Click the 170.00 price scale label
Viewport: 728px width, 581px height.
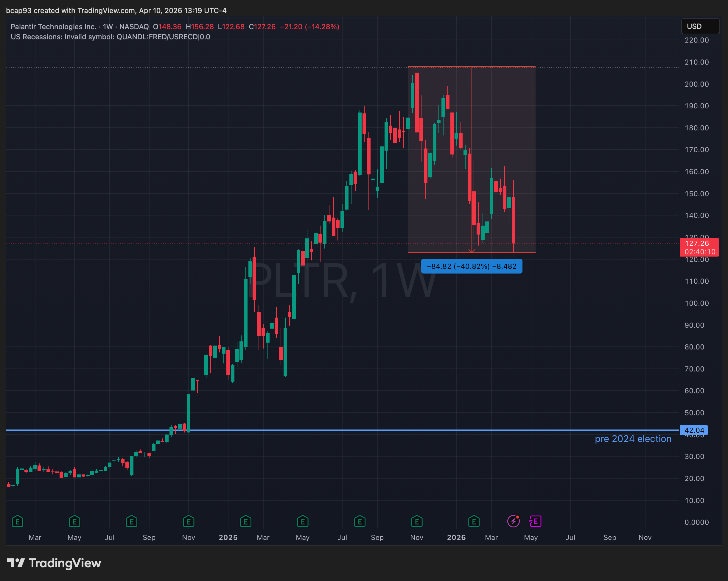pyautogui.click(x=697, y=149)
